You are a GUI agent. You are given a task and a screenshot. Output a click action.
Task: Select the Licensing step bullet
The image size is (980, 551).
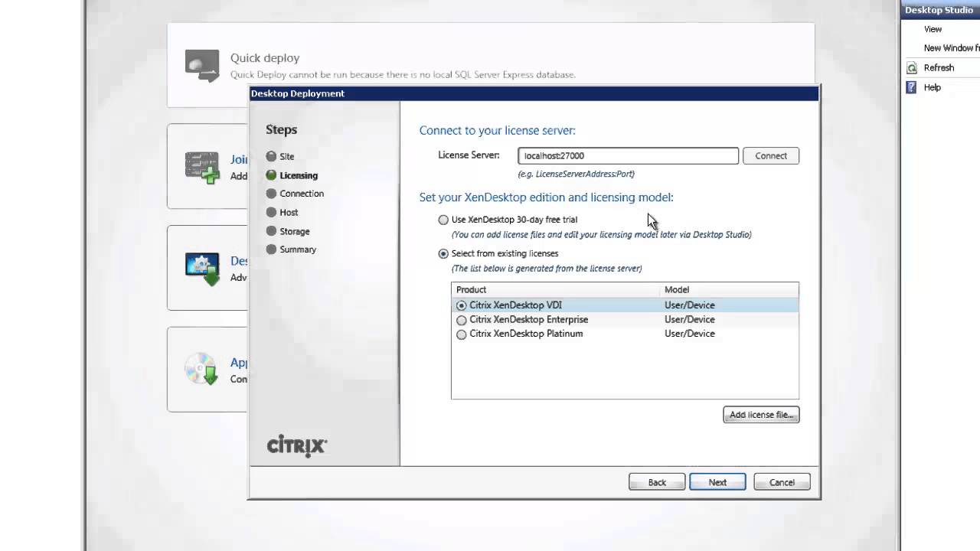click(x=271, y=175)
